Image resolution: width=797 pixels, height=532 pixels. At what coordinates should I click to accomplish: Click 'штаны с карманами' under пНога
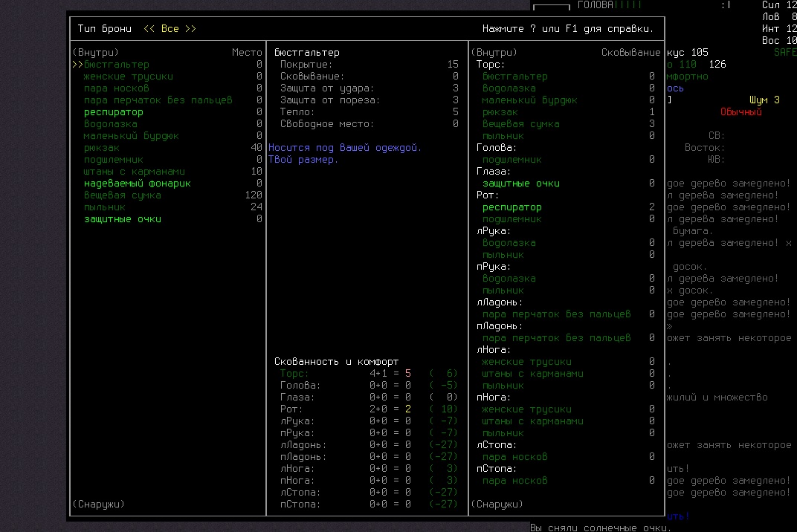[x=532, y=421]
